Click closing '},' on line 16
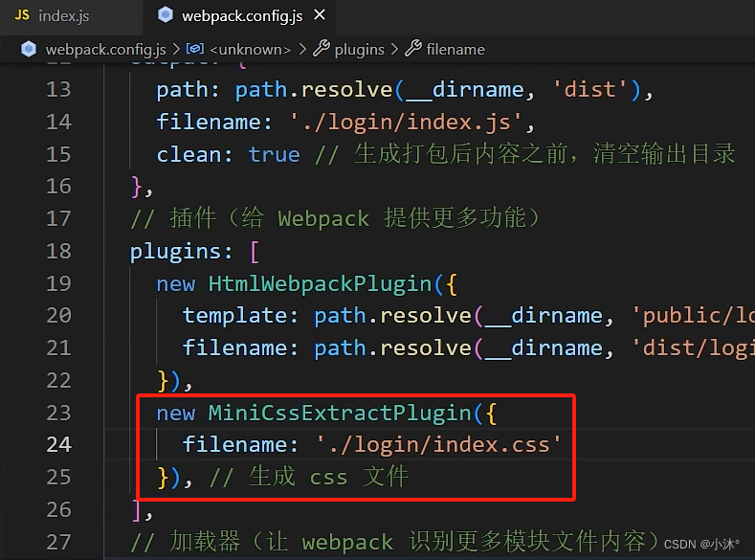The height and width of the screenshot is (560, 755). [x=142, y=187]
